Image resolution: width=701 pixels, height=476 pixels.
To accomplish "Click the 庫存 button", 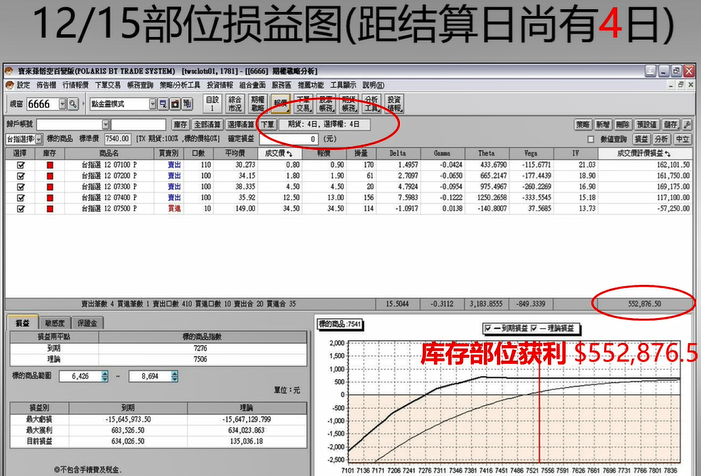I will click(x=180, y=125).
